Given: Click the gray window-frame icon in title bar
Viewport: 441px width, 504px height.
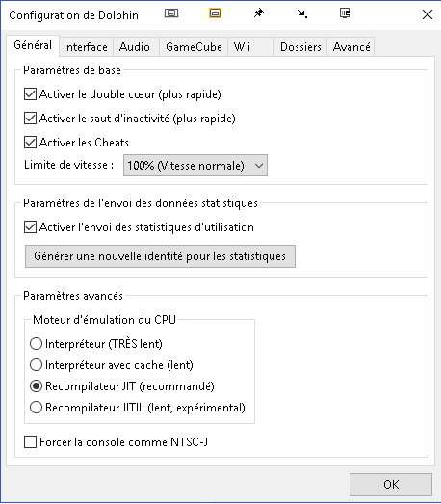Looking at the screenshot, I should (x=171, y=13).
